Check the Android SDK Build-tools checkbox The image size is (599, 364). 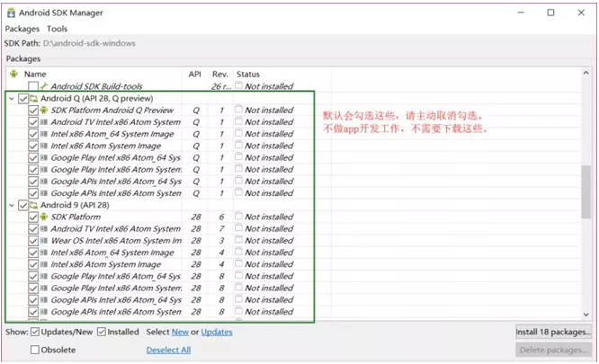(x=33, y=86)
